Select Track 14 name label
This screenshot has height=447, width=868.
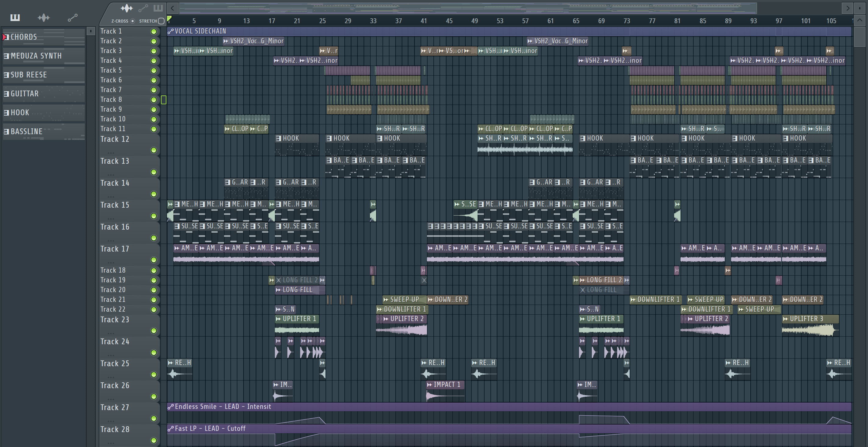[x=115, y=183]
